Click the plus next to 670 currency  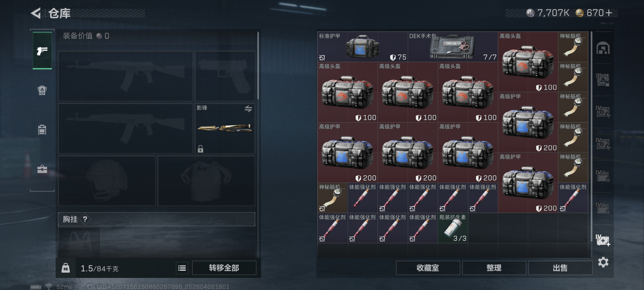pos(609,13)
